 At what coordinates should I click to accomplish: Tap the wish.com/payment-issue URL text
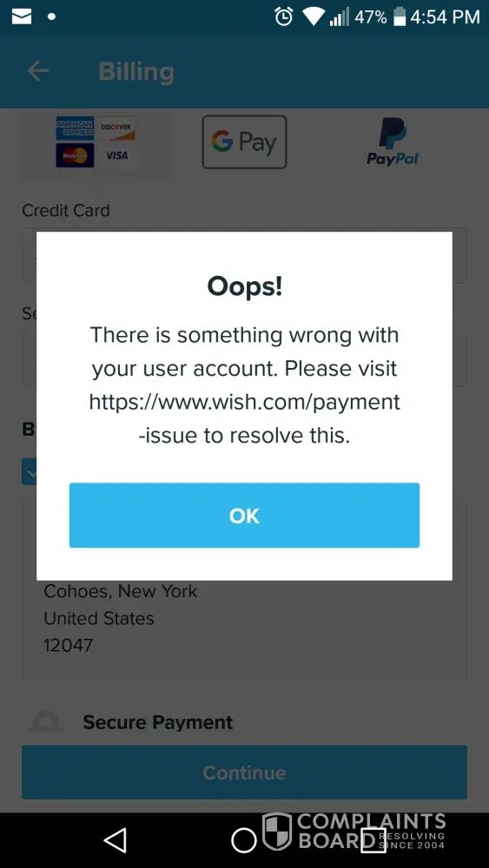click(244, 419)
